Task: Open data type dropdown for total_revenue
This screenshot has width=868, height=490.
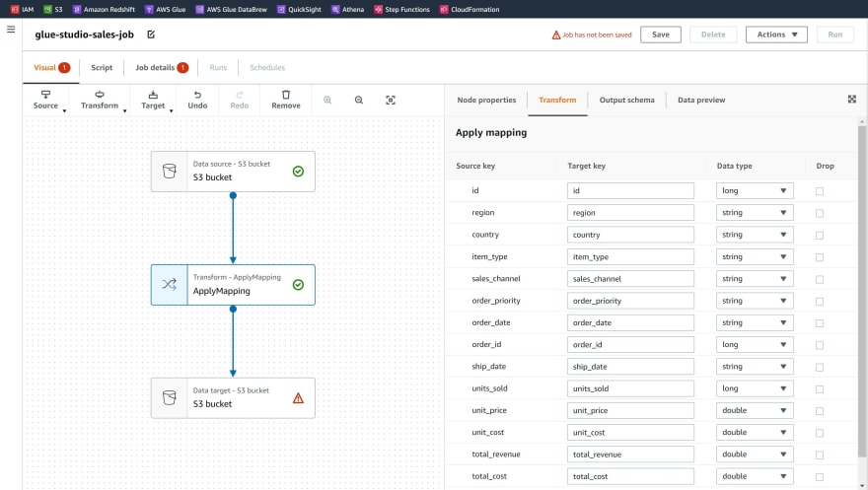Action: [x=755, y=455]
